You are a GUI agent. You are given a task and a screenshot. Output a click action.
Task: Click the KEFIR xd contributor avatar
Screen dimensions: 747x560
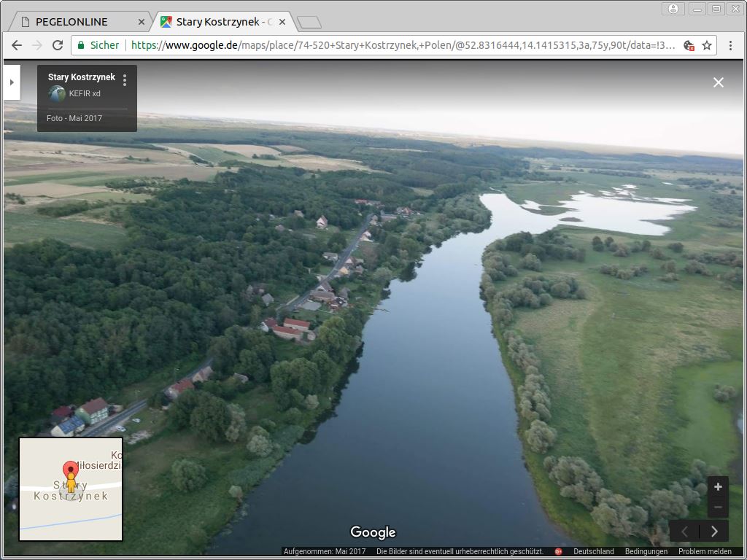pos(57,93)
